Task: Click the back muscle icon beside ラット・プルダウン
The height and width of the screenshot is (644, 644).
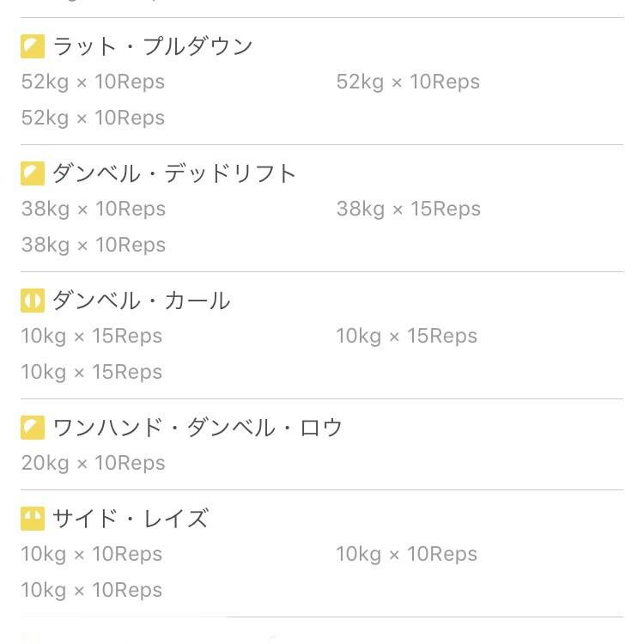Action: pos(33,46)
